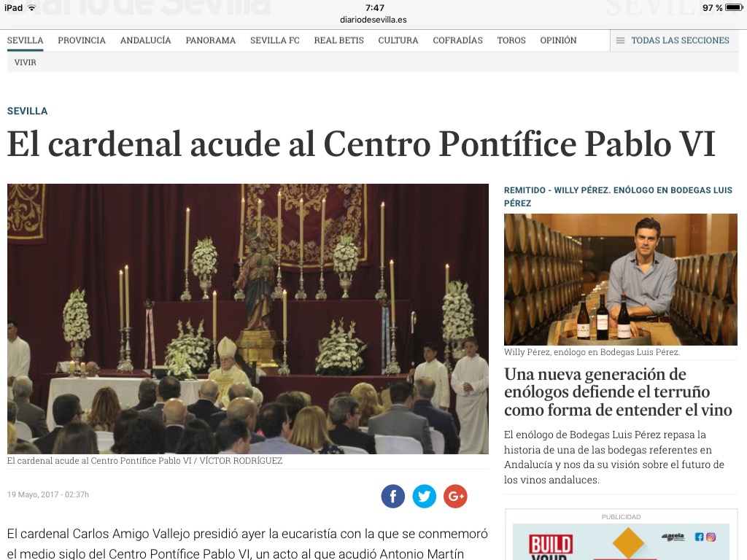
Task: Share article on Google Plus icon
Action: [455, 496]
